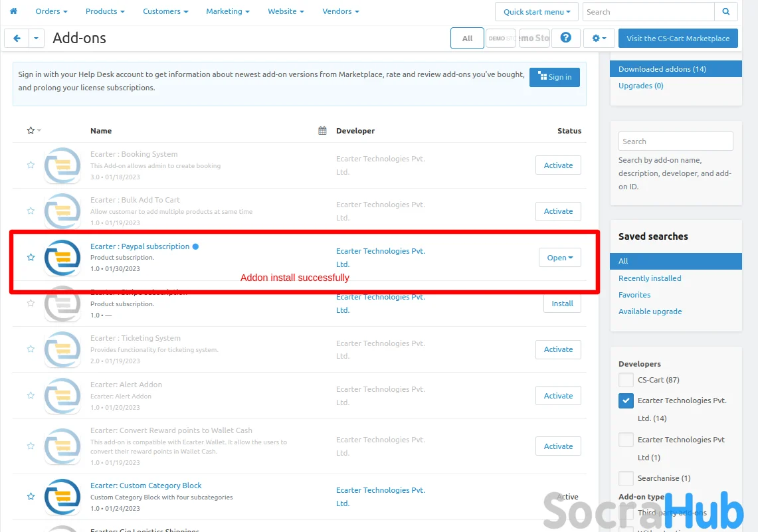The image size is (758, 532).
Task: Open the gear settings menu
Action: pyautogui.click(x=599, y=38)
